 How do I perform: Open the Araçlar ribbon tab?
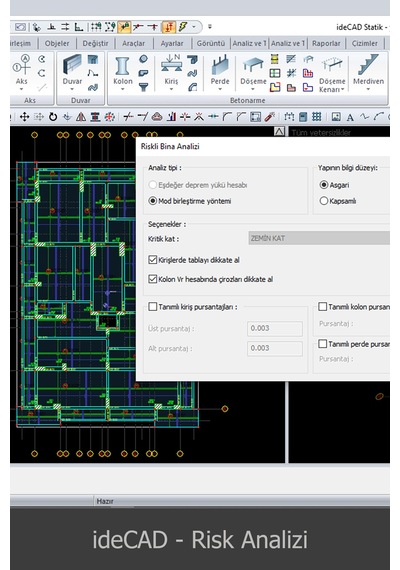(x=133, y=43)
